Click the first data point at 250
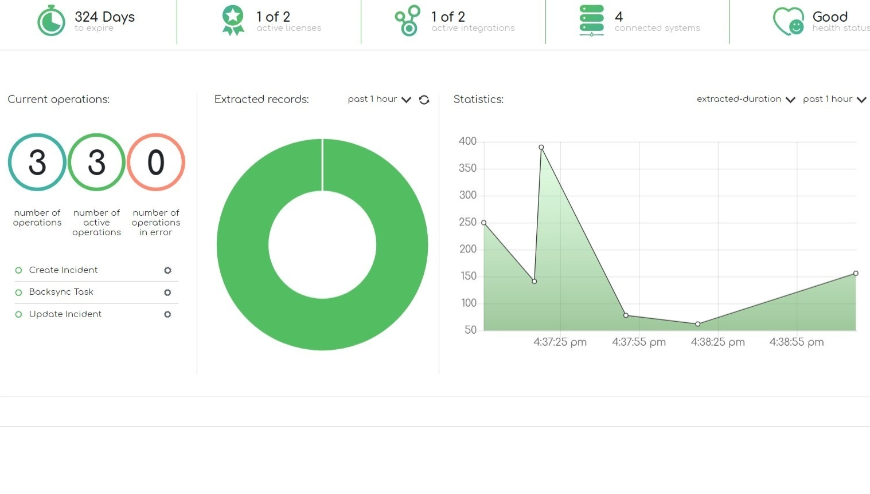The width and height of the screenshot is (870, 494). click(484, 223)
